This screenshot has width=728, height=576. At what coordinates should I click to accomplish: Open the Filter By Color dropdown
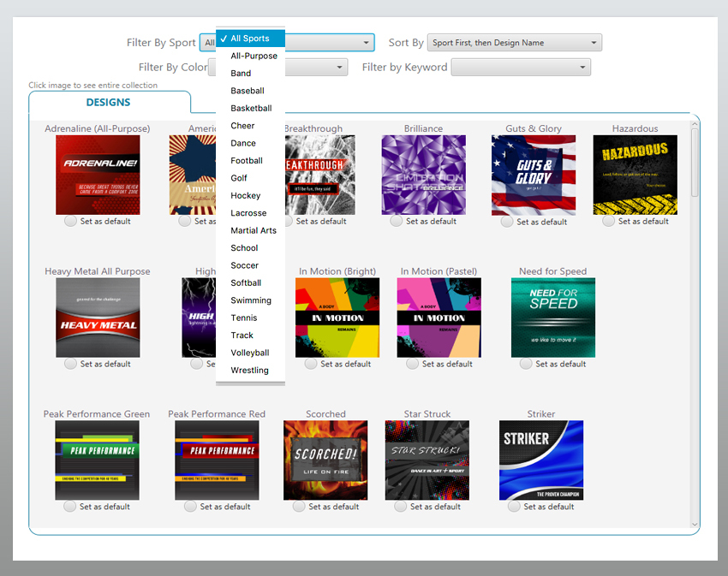[317, 67]
